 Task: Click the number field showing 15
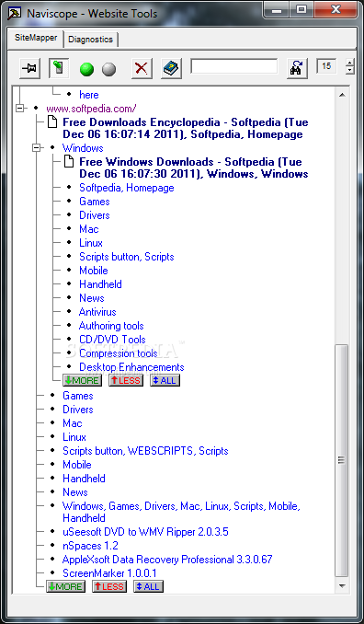click(x=326, y=66)
